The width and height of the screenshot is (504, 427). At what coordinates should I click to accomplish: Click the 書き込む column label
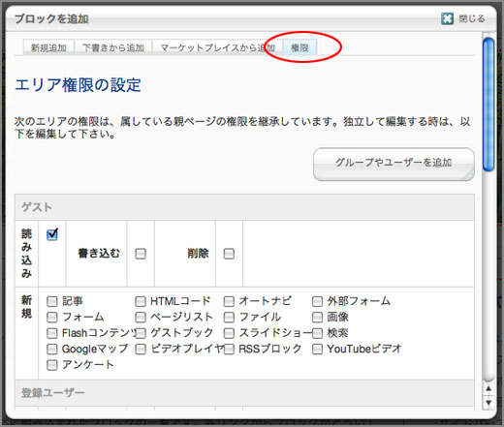click(x=99, y=254)
